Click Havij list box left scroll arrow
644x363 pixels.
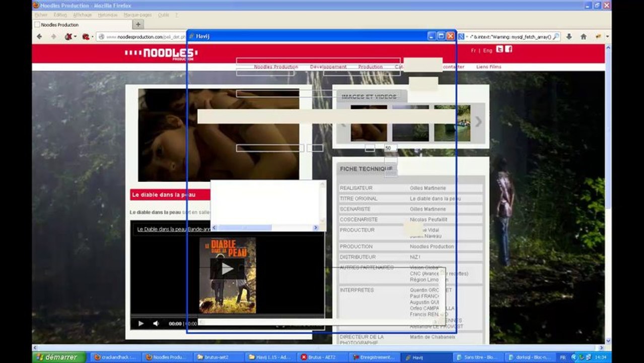point(214,227)
